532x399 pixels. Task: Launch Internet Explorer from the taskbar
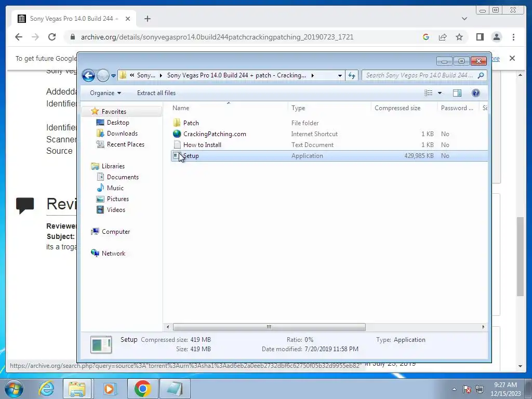click(46, 389)
